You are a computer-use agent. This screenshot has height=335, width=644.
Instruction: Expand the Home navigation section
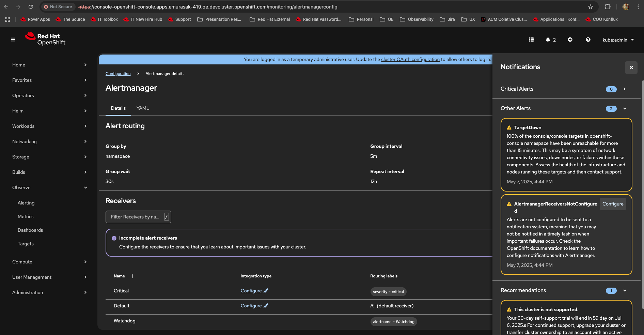tap(49, 65)
